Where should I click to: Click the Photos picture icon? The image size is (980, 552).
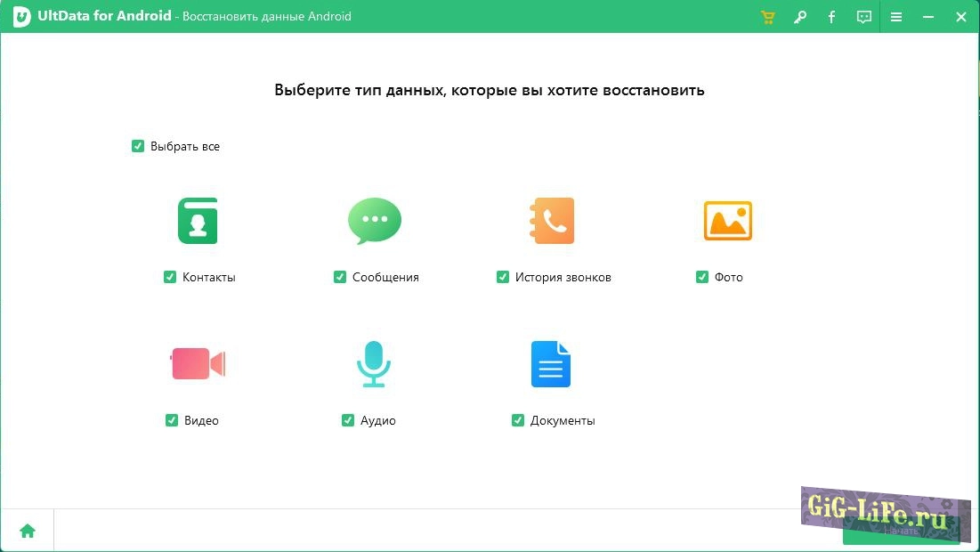[x=727, y=221]
